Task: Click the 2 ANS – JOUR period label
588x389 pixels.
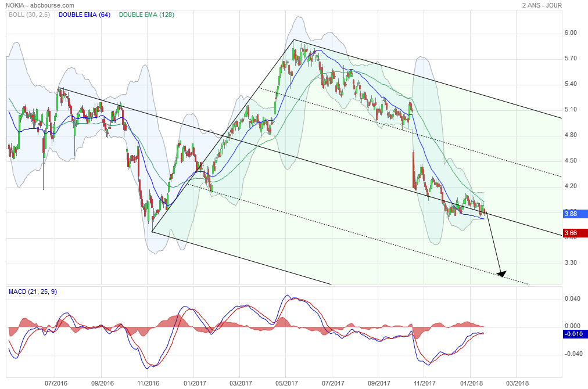Action: coord(542,5)
